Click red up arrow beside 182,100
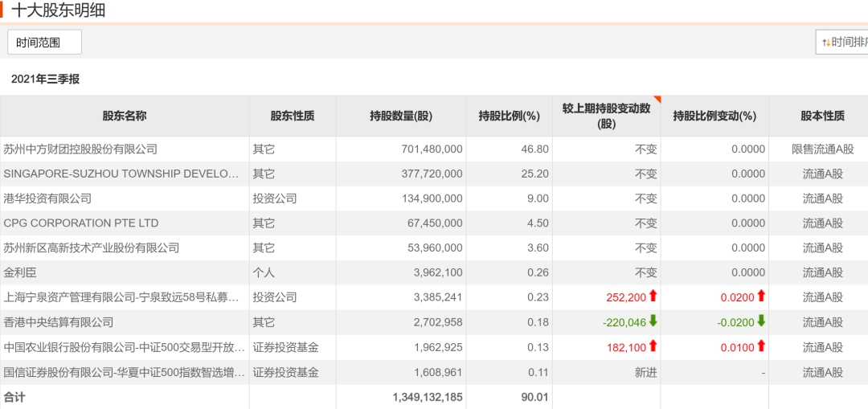 coord(653,346)
